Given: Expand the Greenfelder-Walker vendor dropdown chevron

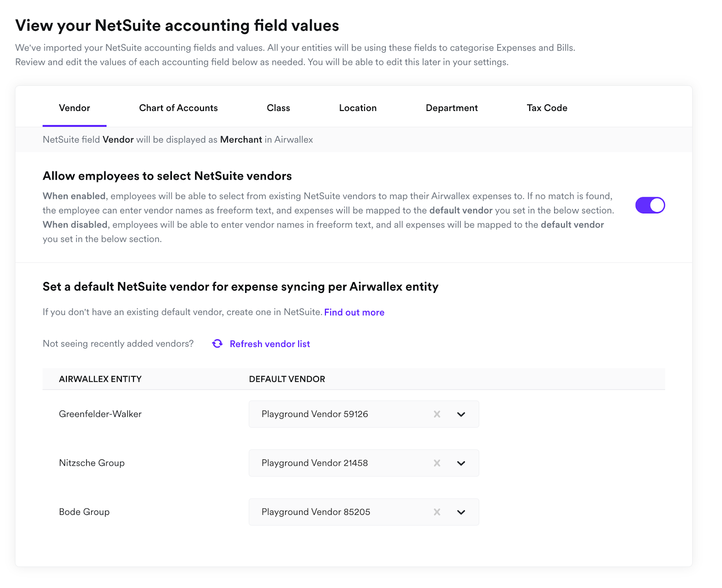Looking at the screenshot, I should (x=461, y=414).
